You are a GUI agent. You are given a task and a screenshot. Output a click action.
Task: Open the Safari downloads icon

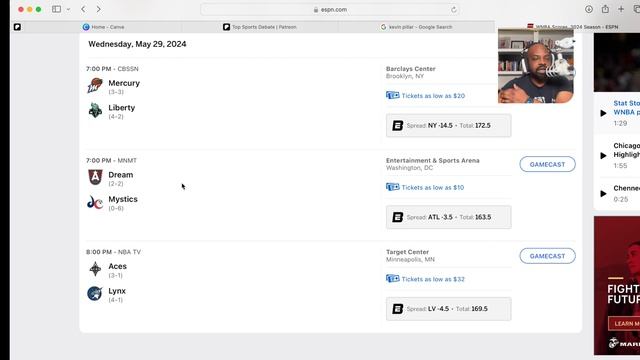pos(589,9)
